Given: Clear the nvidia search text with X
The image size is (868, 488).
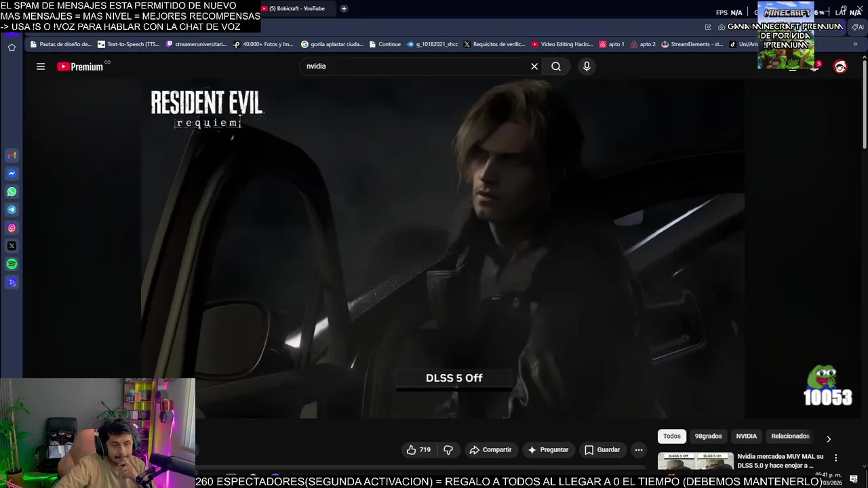Looking at the screenshot, I should tap(534, 66).
